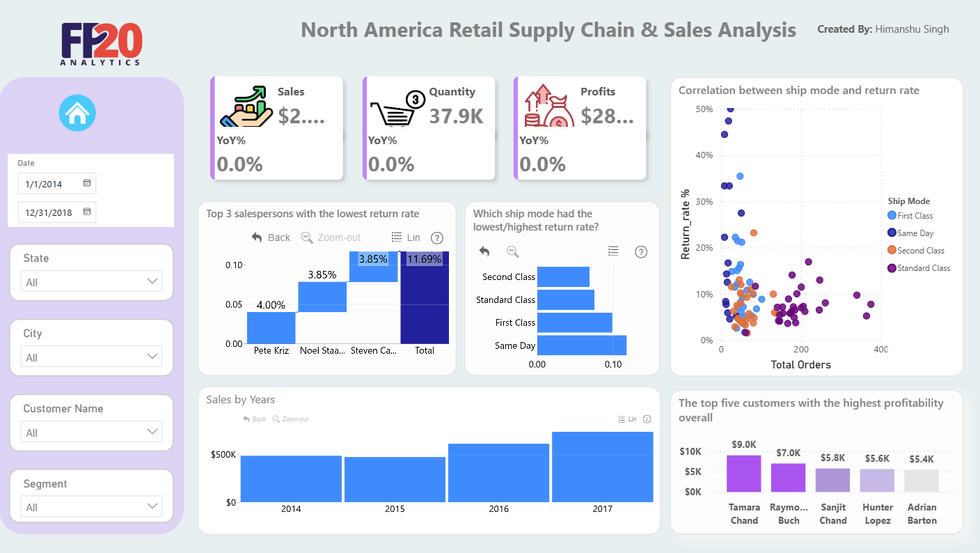Toggle Same Day in Ship Mode legend
Viewport: 980px width, 553px height.
[910, 233]
